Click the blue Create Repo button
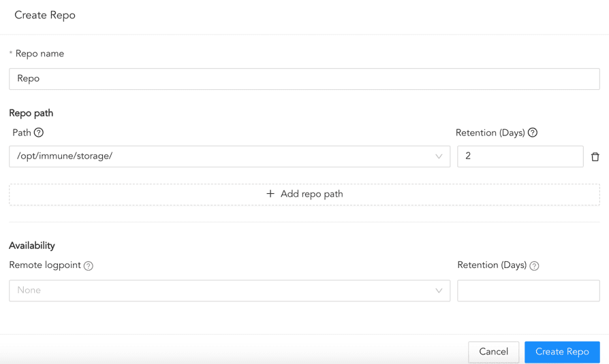Viewport: 609px width, 364px height. pos(562,352)
